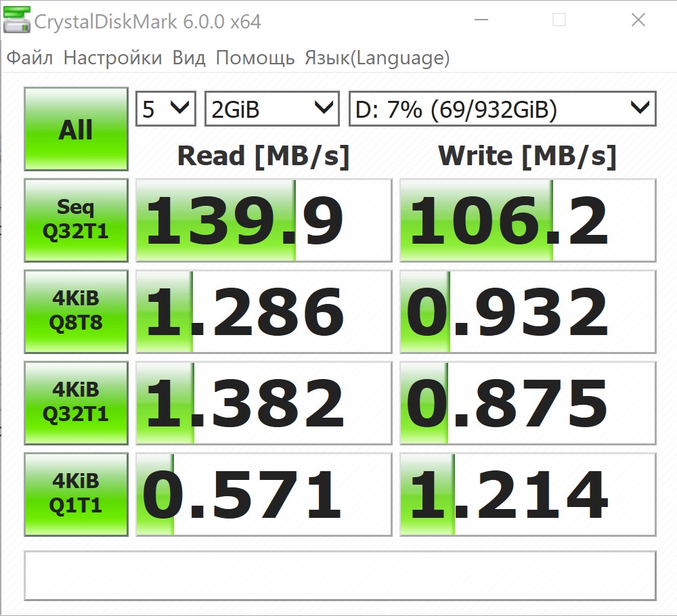
Task: Open the Настройки menu
Action: (112, 58)
